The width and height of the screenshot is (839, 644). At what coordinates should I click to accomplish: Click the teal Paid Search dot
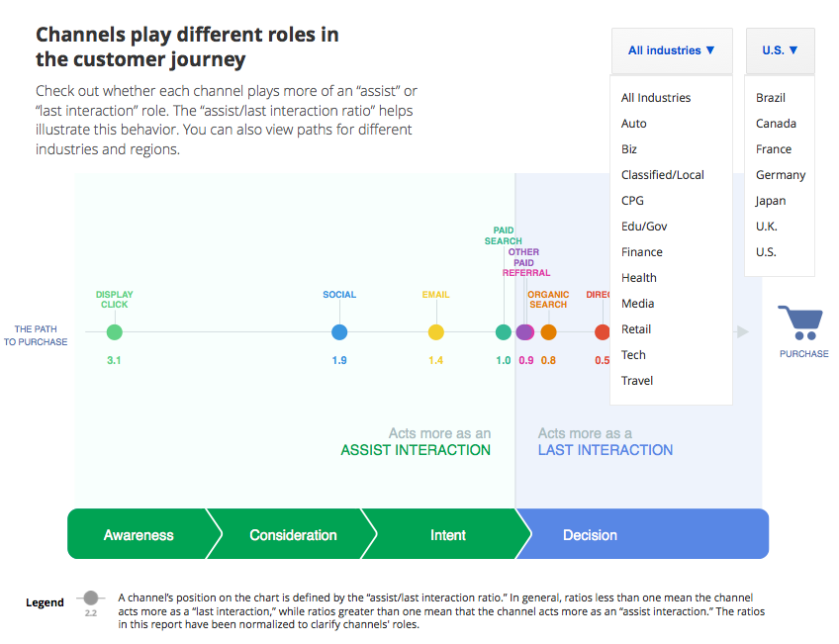504,332
